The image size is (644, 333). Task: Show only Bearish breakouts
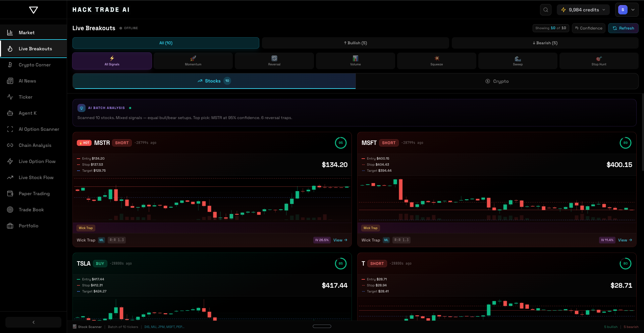click(x=545, y=43)
